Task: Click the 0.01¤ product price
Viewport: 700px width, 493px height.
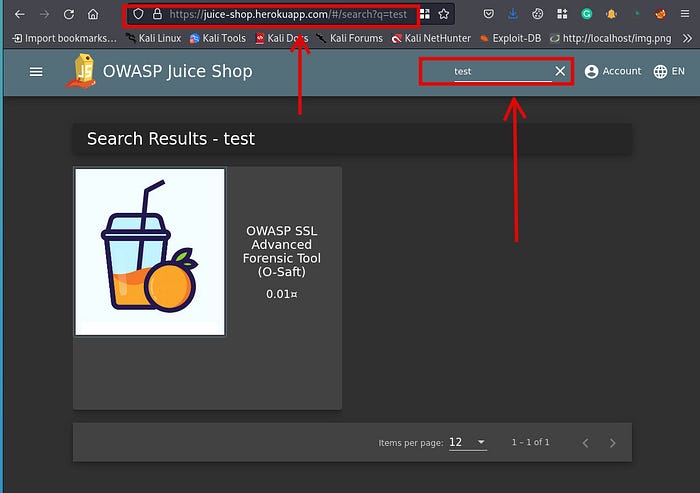Action: [x=282, y=294]
